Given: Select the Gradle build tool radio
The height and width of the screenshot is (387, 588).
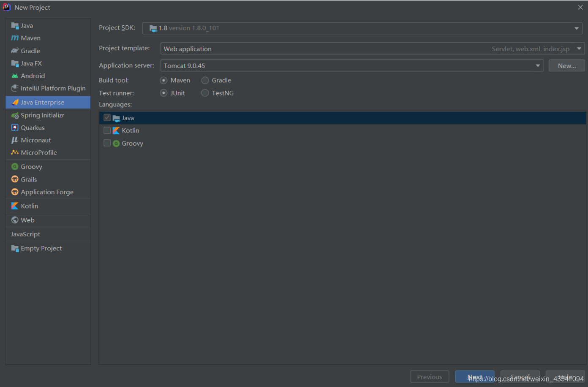Looking at the screenshot, I should 205,80.
